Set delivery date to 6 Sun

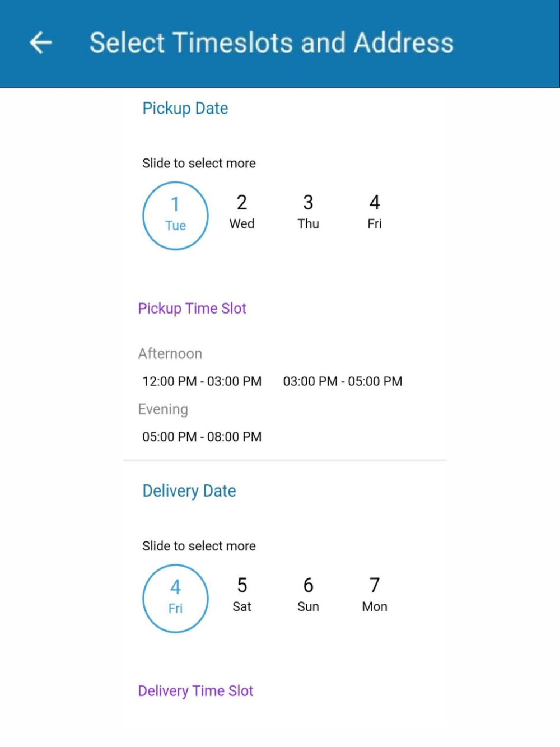click(308, 595)
